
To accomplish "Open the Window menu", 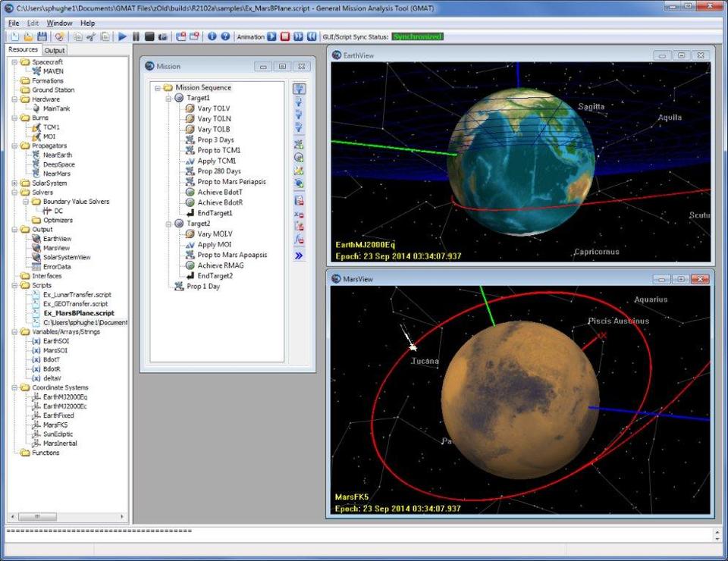I will [x=59, y=23].
